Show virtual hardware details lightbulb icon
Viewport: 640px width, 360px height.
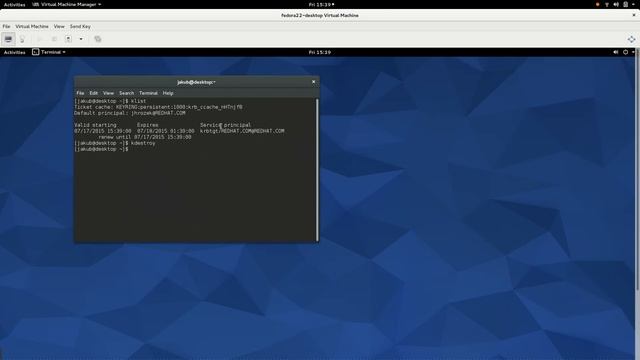point(22,39)
